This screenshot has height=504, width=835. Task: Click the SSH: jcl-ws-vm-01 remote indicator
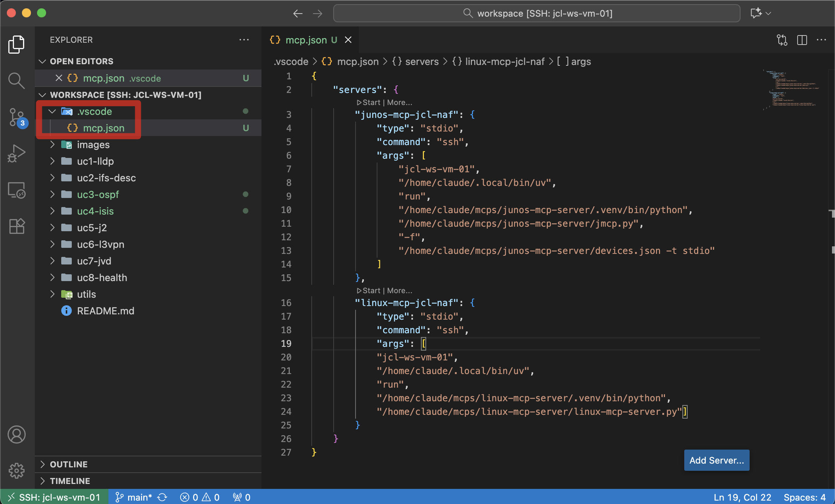click(54, 497)
